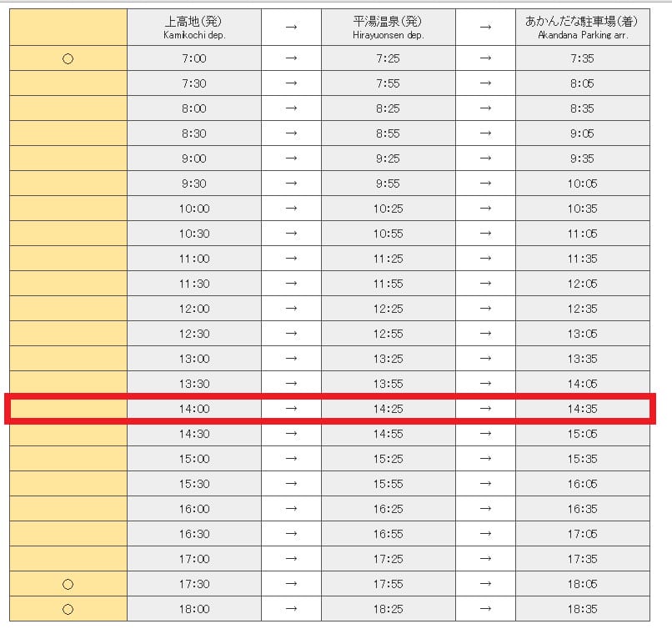Select the 18:00 Kamikochi departure cell

pos(194,608)
